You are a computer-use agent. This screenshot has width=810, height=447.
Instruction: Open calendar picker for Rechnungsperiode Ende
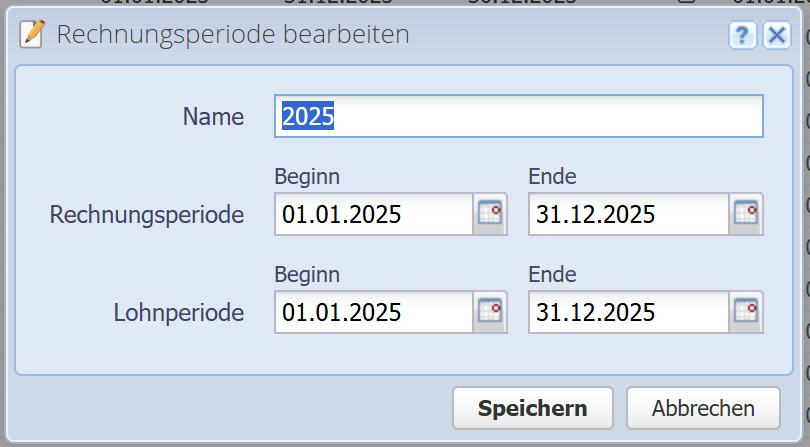tap(746, 214)
